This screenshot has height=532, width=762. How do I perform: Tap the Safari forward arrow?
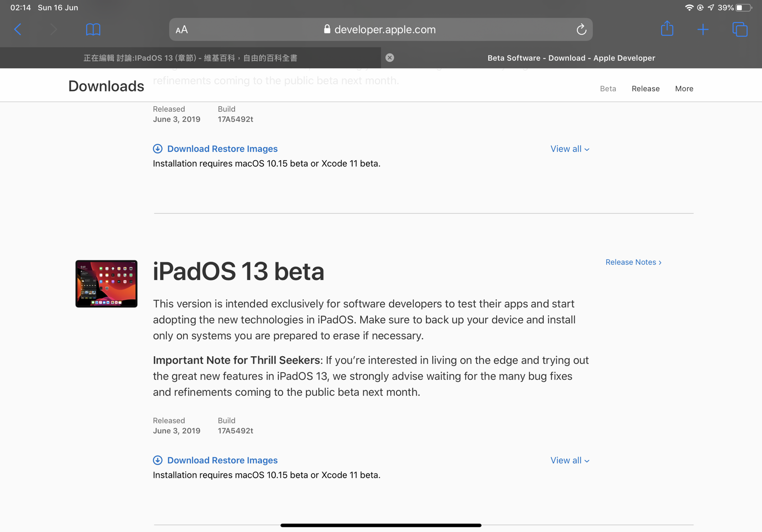[x=53, y=30]
